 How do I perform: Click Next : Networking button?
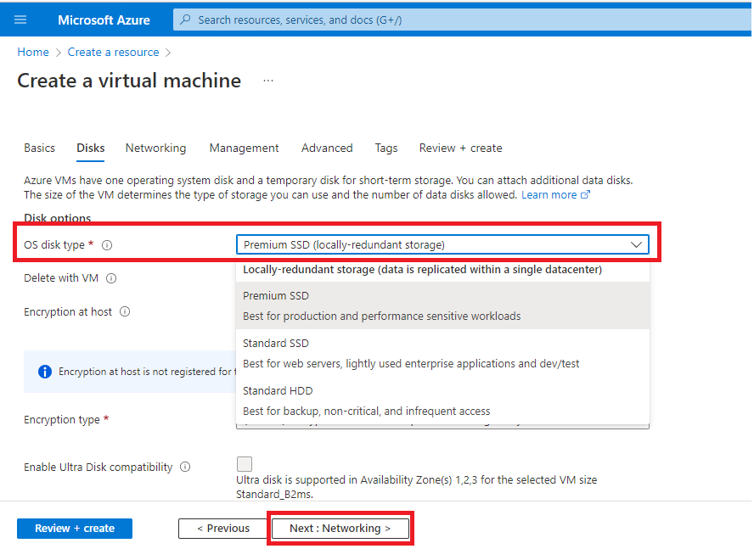(340, 529)
